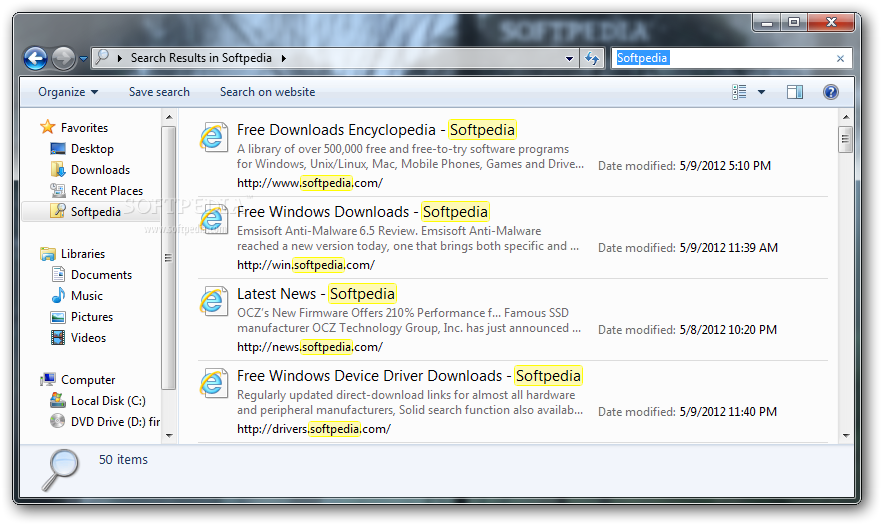The width and height of the screenshot is (882, 525).
Task: Click the http://news.softpedia.com/ URL
Action: click(309, 347)
